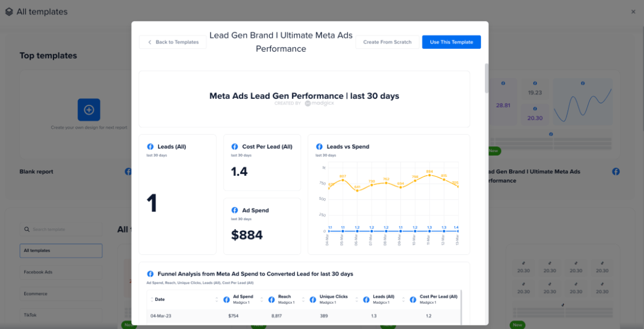The height and width of the screenshot is (329, 644).
Task: Click the 807 data point on chart
Action: (x=343, y=180)
